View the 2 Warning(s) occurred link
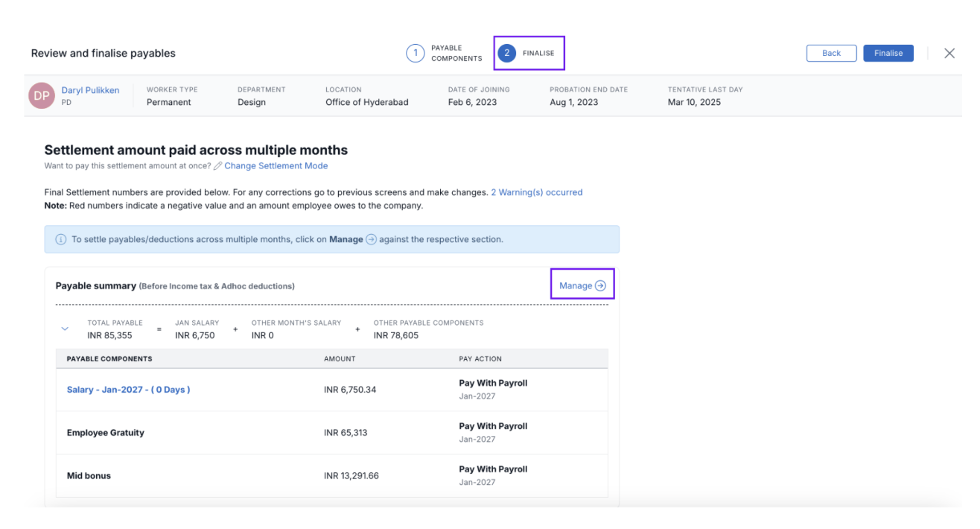 (536, 192)
